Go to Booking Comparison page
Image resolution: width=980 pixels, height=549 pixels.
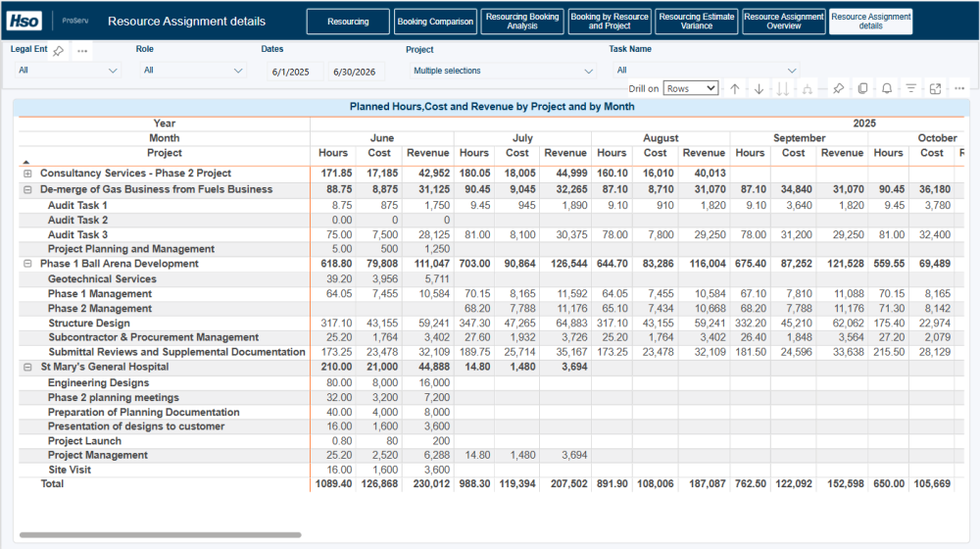tap(436, 22)
